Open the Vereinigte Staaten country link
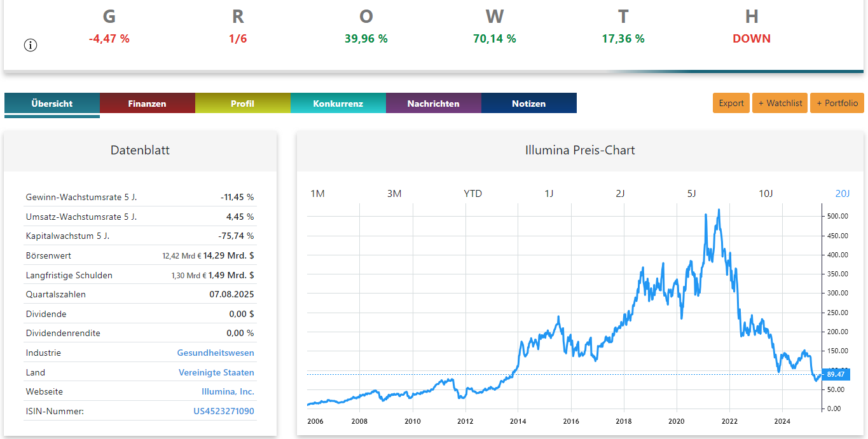 (216, 372)
